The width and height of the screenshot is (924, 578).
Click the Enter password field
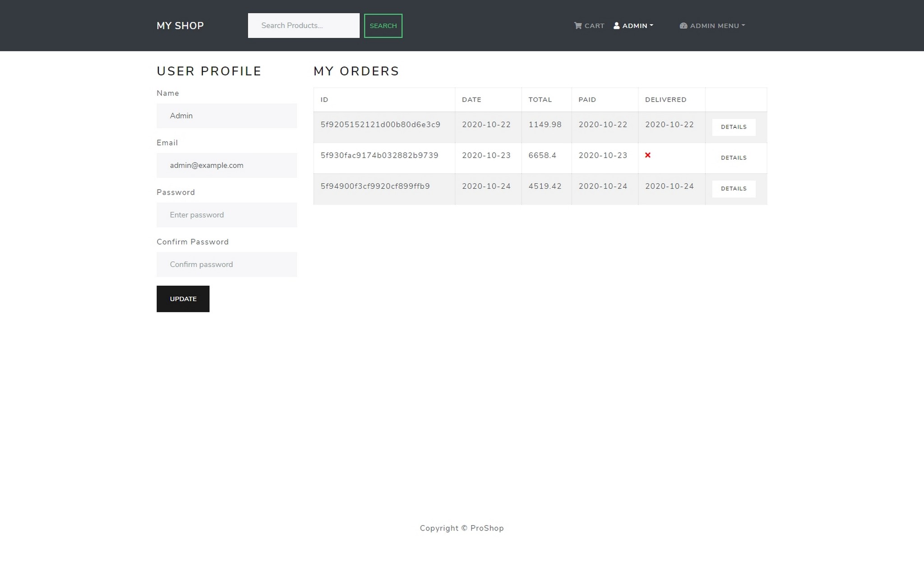pos(226,215)
